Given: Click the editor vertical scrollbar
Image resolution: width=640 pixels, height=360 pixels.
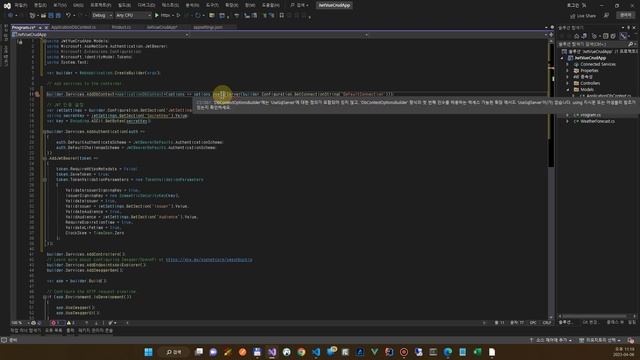Looking at the screenshot, I should [551, 180].
